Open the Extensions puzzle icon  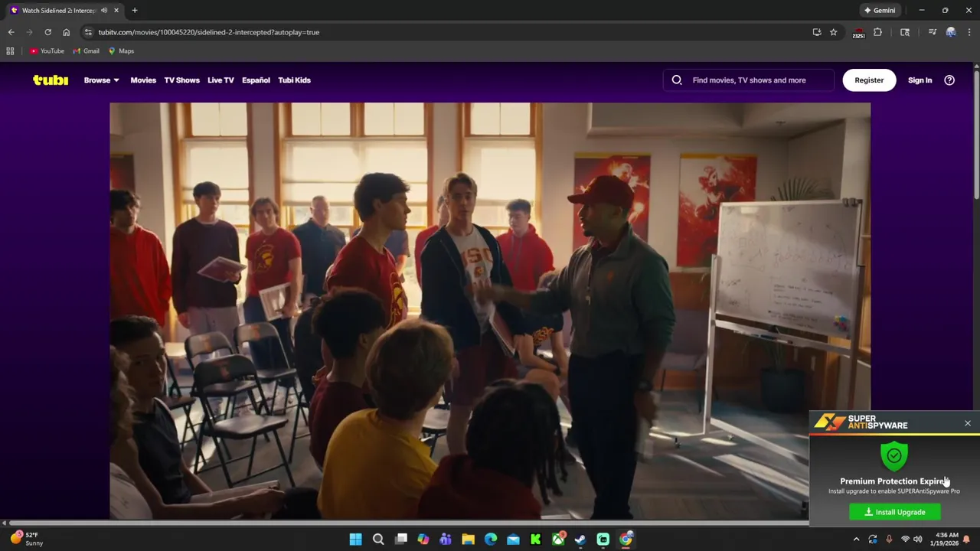click(x=878, y=32)
